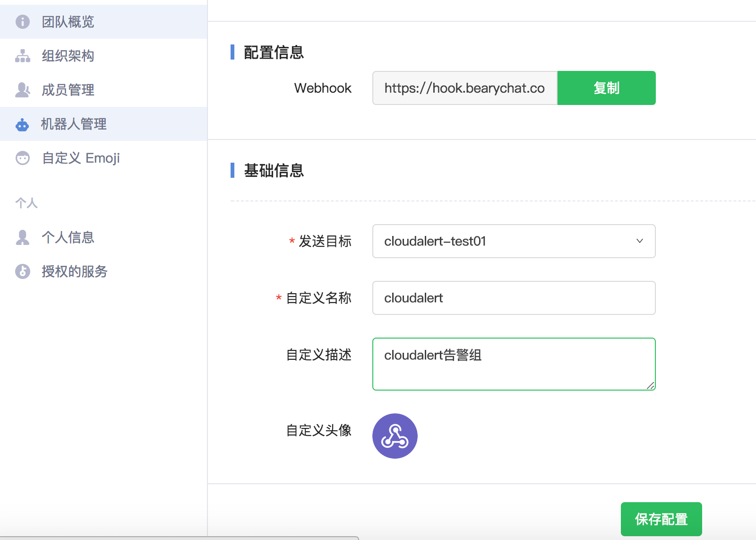Click the textarea resize handle corner
This screenshot has height=540, width=756.
point(651,386)
